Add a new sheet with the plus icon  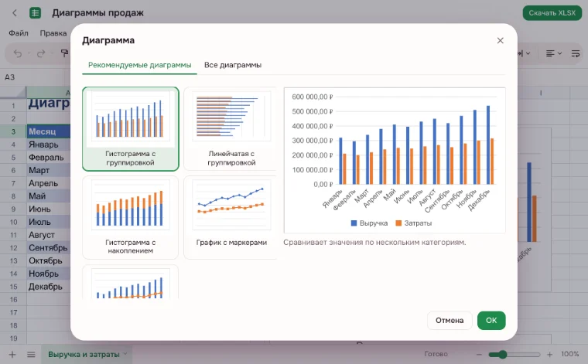pos(12,354)
